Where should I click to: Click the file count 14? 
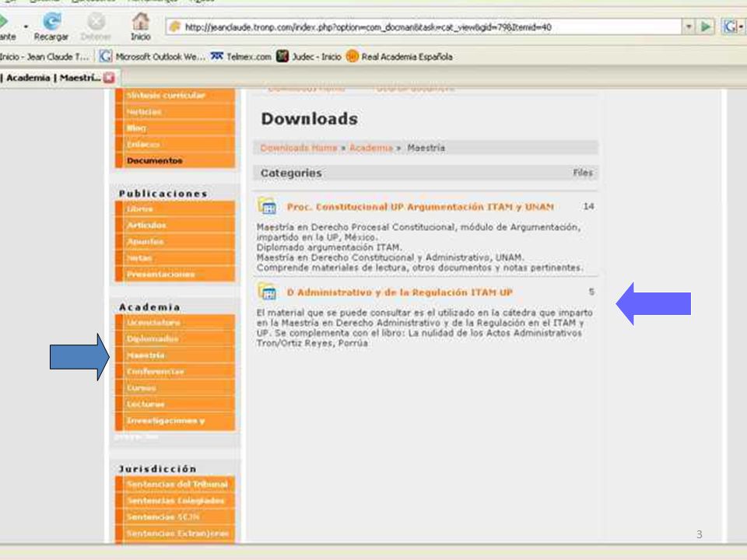click(588, 206)
